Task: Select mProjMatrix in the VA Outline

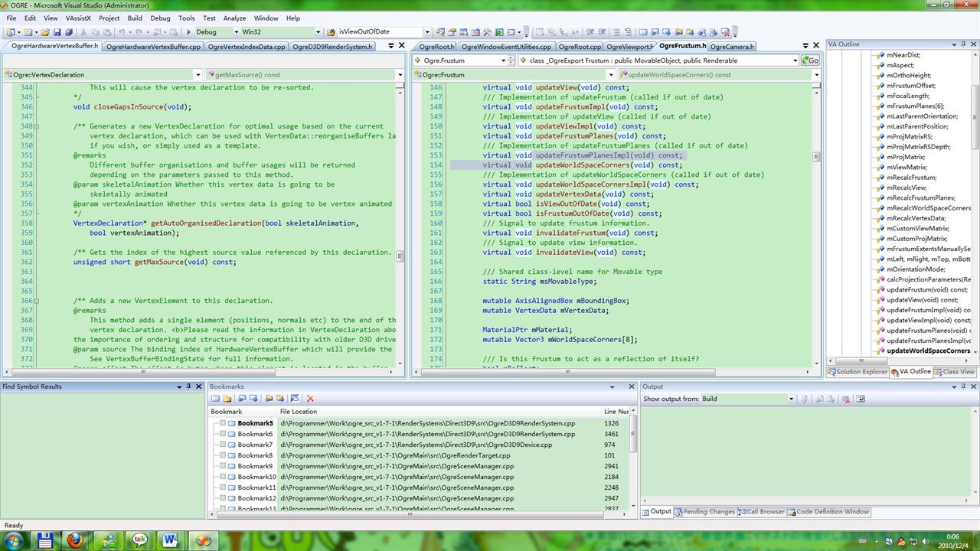Action: pos(905,157)
